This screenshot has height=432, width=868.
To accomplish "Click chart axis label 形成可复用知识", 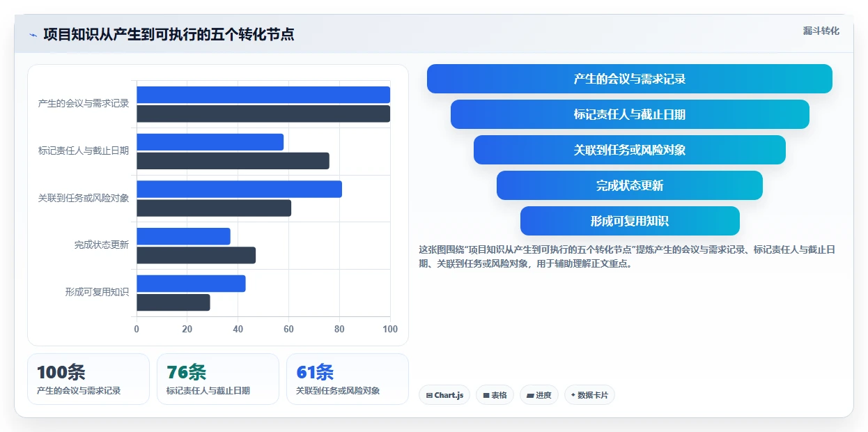I will coord(98,293).
